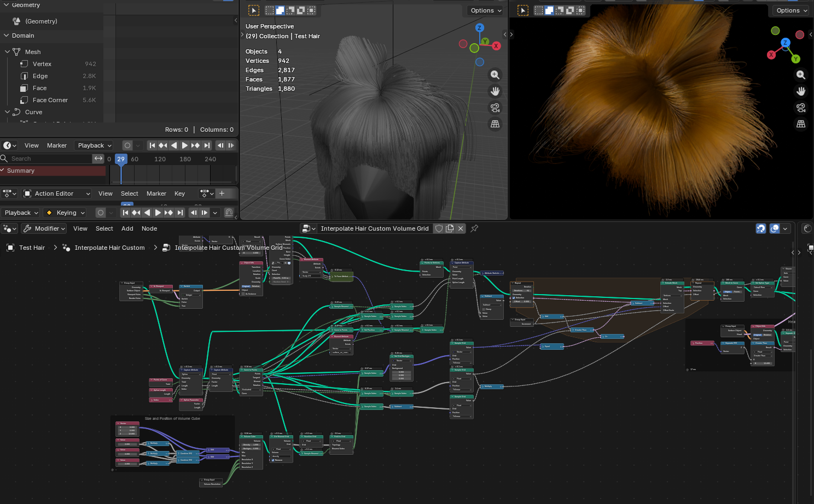
Task: Click the new action plus icon
Action: click(x=222, y=194)
